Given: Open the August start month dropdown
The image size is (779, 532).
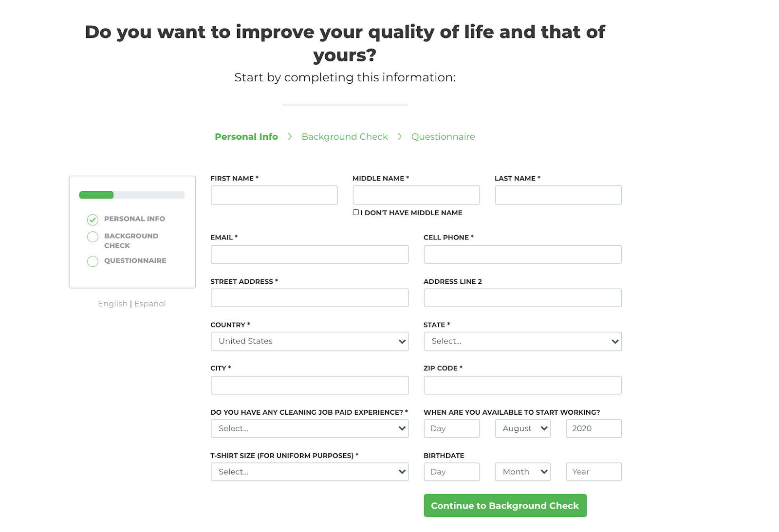Looking at the screenshot, I should click(522, 428).
